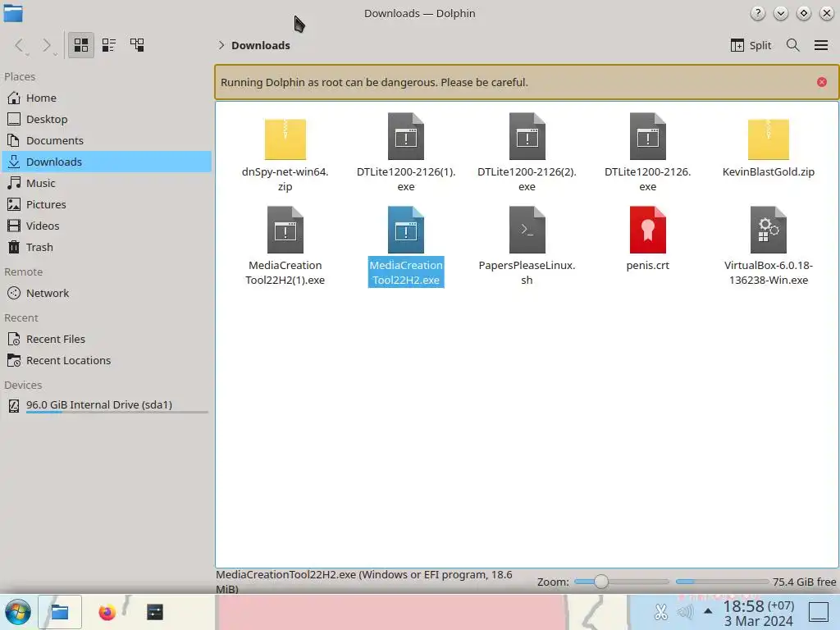Viewport: 840px width, 630px height.
Task: Open Documents in the Places panel
Action: point(107,140)
